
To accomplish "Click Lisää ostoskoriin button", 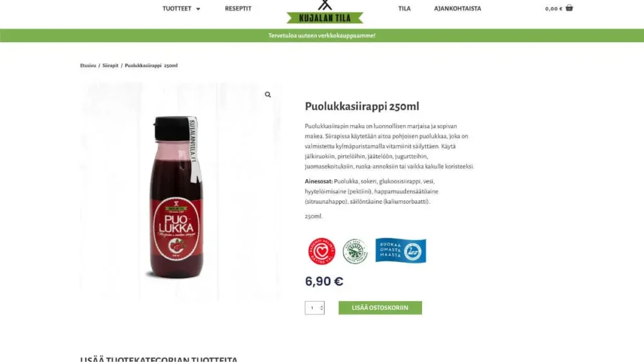I will coord(380,308).
